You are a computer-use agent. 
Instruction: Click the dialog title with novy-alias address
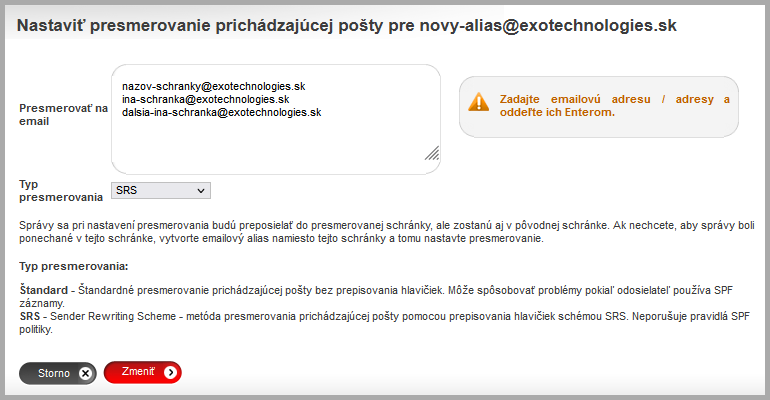pyautogui.click(x=347, y=25)
